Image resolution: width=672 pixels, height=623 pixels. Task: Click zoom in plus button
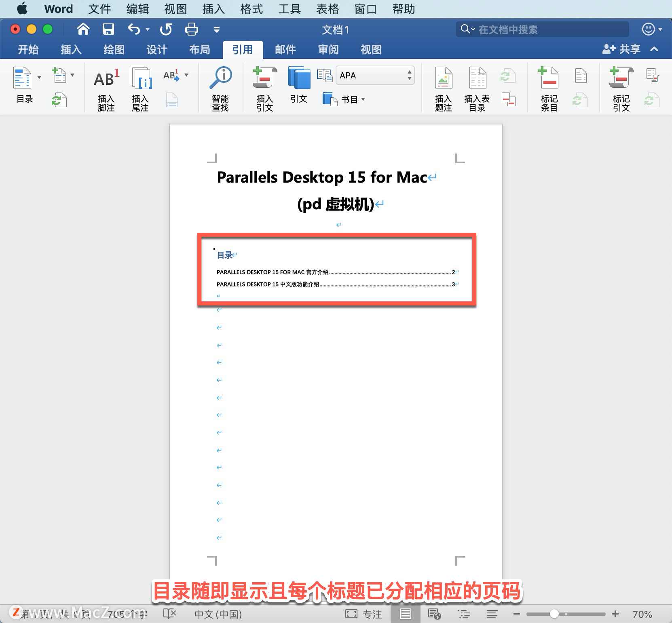point(615,614)
